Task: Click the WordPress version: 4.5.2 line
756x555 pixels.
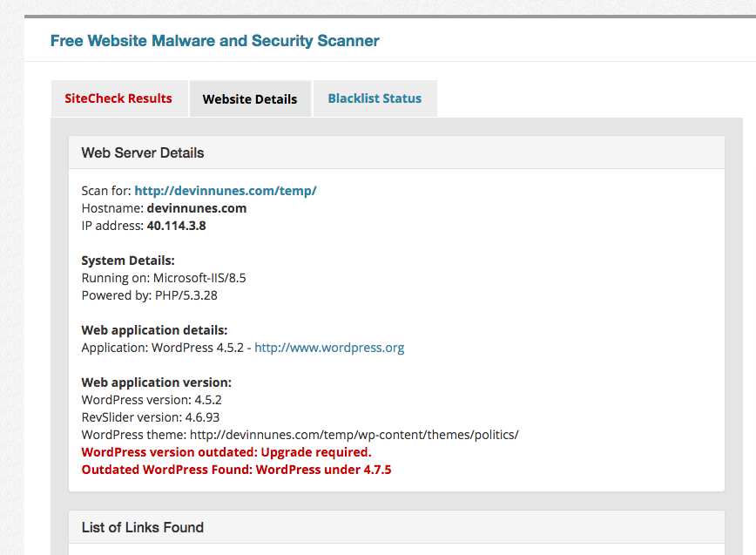Action: [x=152, y=400]
